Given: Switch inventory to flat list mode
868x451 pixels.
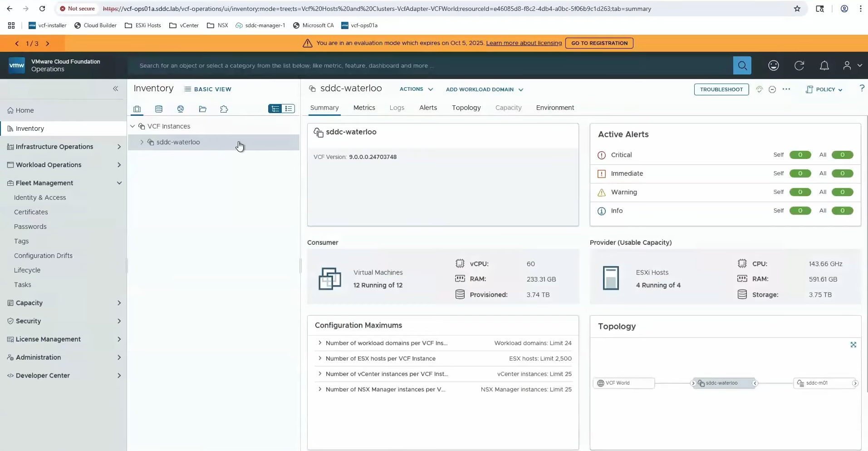Looking at the screenshot, I should click(289, 109).
